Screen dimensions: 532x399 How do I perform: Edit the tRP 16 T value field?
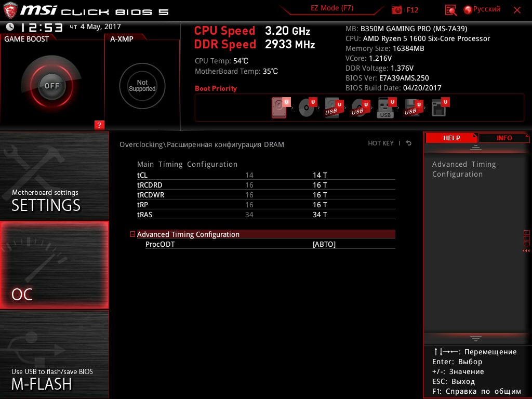tap(320, 205)
